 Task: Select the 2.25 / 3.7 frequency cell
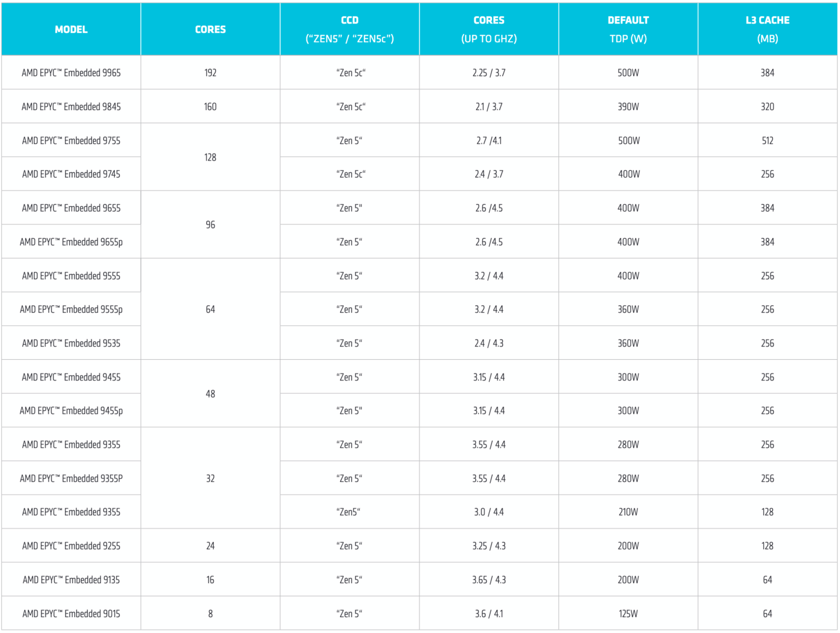(489, 73)
